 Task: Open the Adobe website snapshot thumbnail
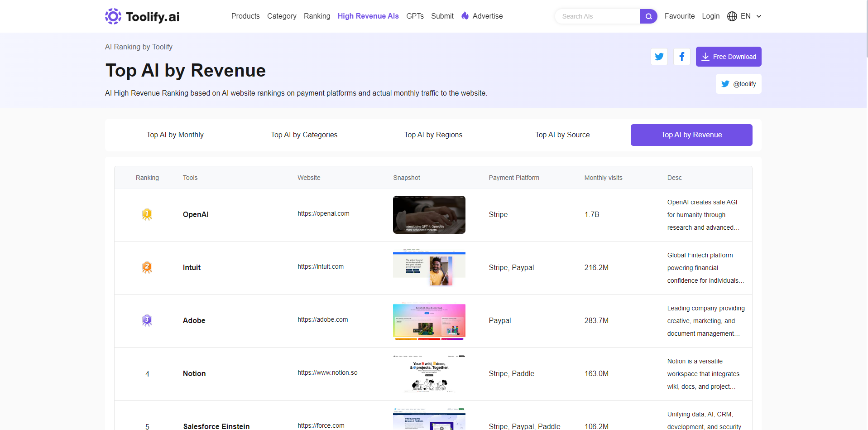429,321
